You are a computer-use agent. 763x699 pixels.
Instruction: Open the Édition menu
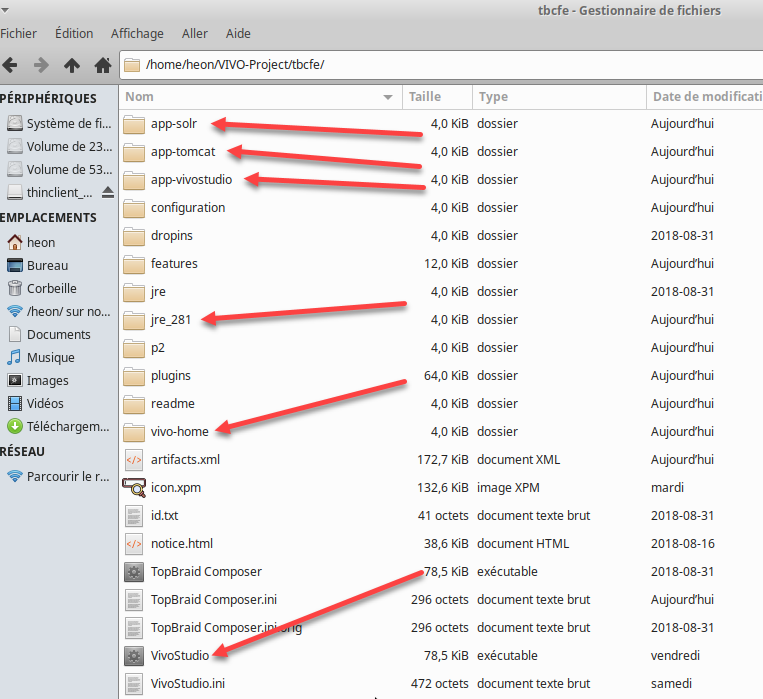[x=74, y=34]
